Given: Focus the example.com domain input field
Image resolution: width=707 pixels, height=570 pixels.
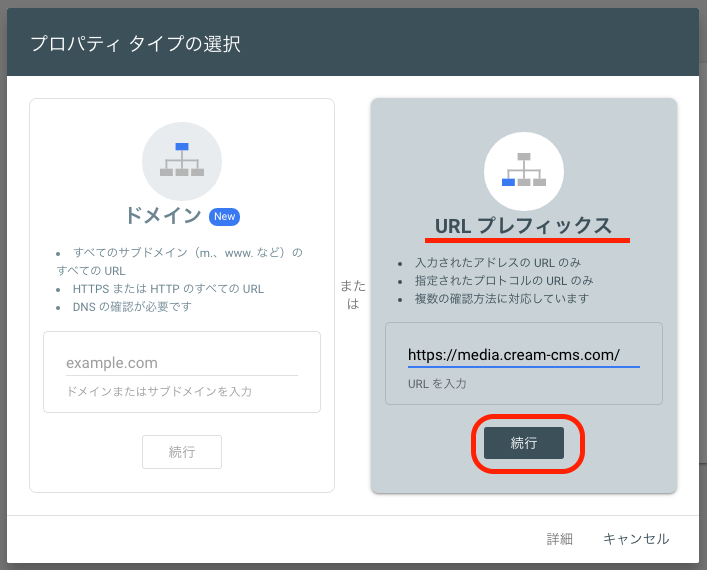Looking at the screenshot, I should pyautogui.click(x=182, y=363).
